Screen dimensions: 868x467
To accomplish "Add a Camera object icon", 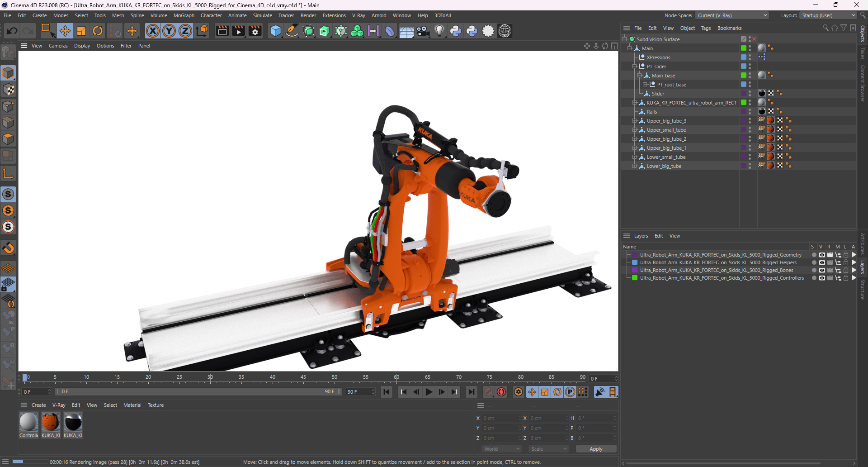I will (x=423, y=31).
